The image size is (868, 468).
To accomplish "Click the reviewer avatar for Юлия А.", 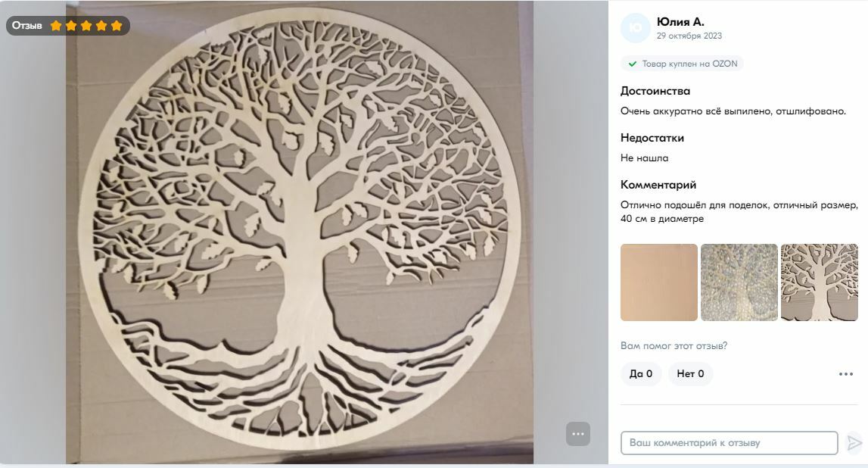I will click(x=636, y=28).
